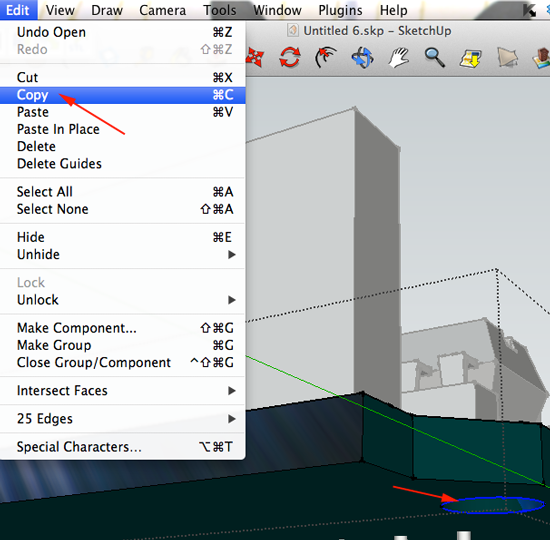Image resolution: width=550 pixels, height=540 pixels.
Task: Click the Get Models download icon
Action: click(471, 58)
